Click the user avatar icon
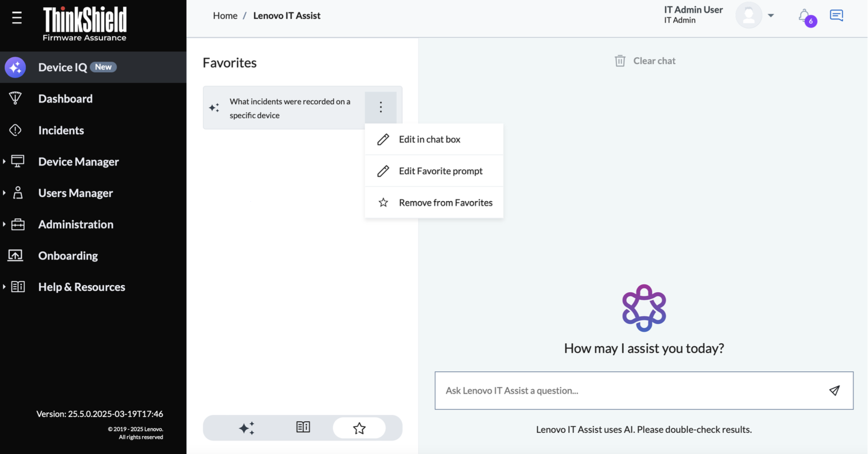Image resolution: width=868 pixels, height=454 pixels. [749, 15]
